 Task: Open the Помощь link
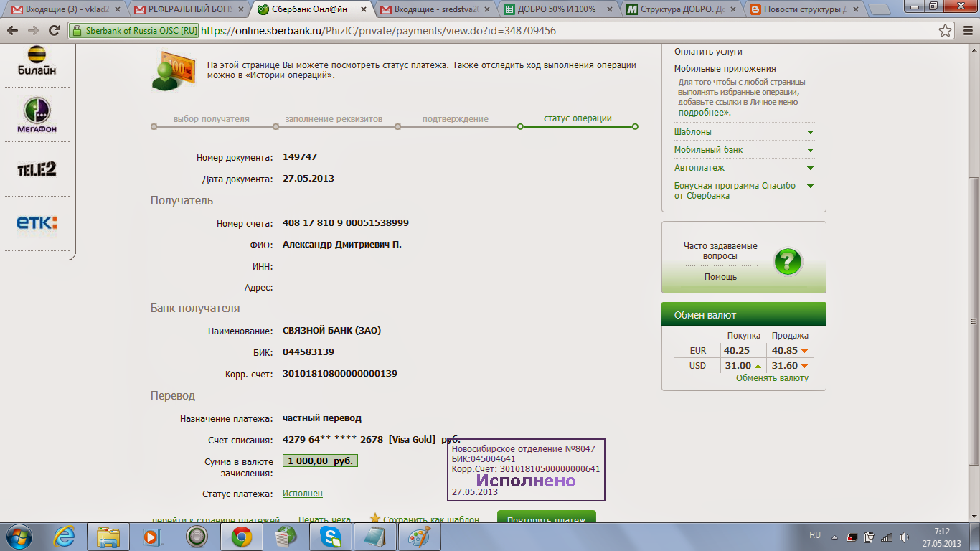click(x=720, y=277)
